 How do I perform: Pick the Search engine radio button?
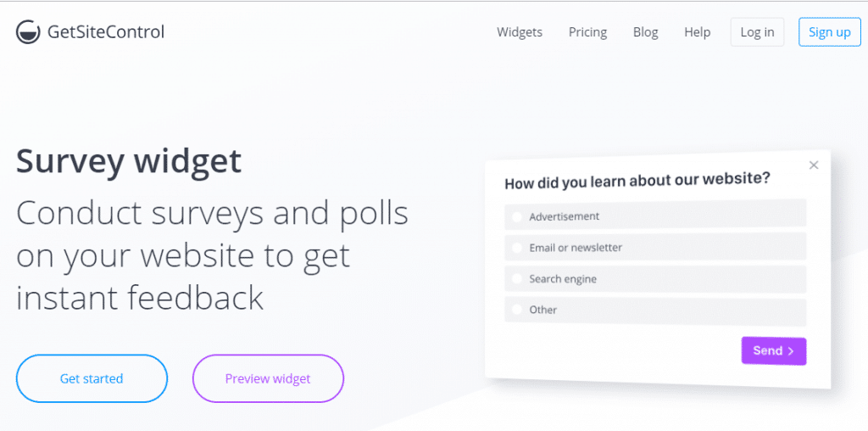coord(516,278)
